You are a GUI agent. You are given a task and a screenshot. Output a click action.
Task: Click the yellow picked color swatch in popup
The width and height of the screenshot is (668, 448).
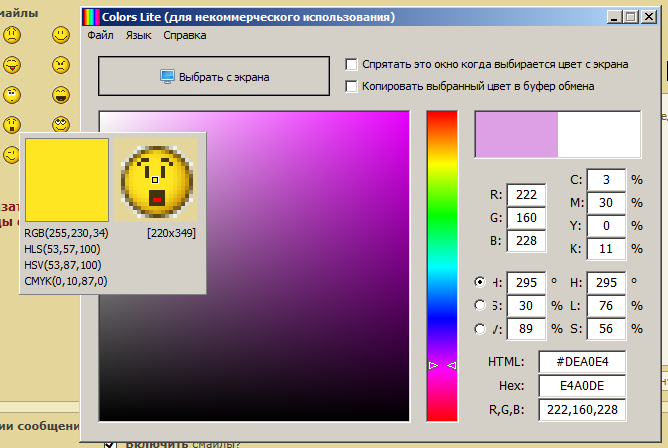click(x=66, y=180)
